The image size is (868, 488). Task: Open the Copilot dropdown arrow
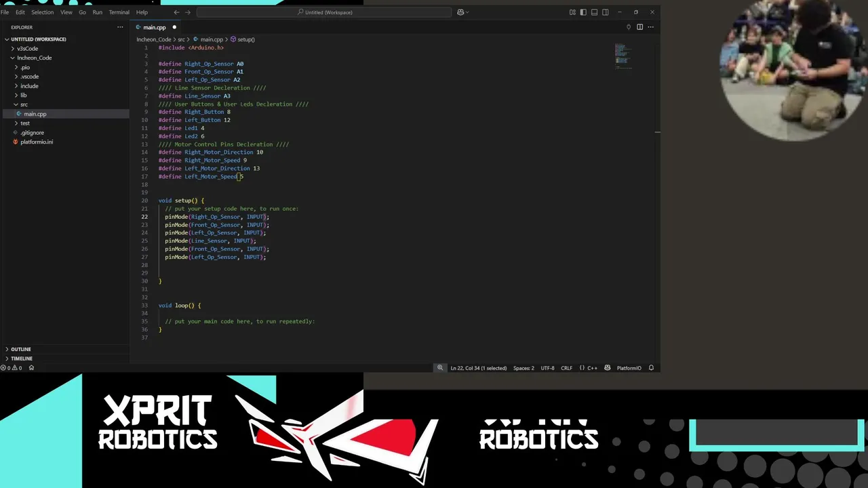467,12
